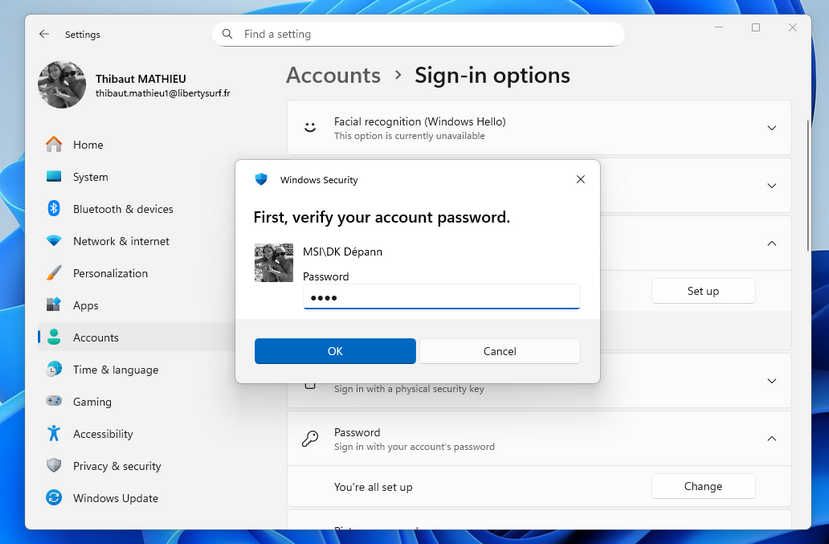This screenshot has width=829, height=544.
Task: Open Accessibility settings
Action: coord(136,434)
